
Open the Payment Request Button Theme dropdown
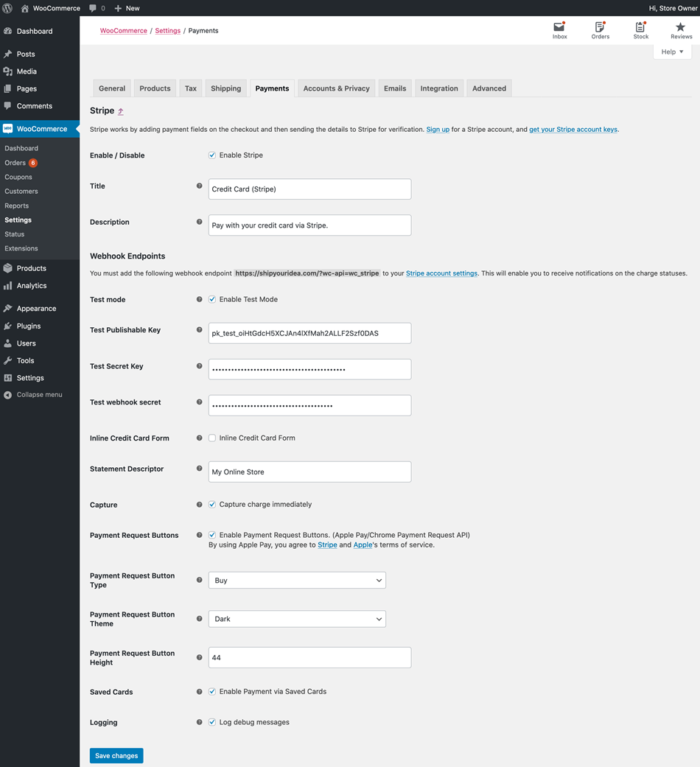[x=297, y=619]
